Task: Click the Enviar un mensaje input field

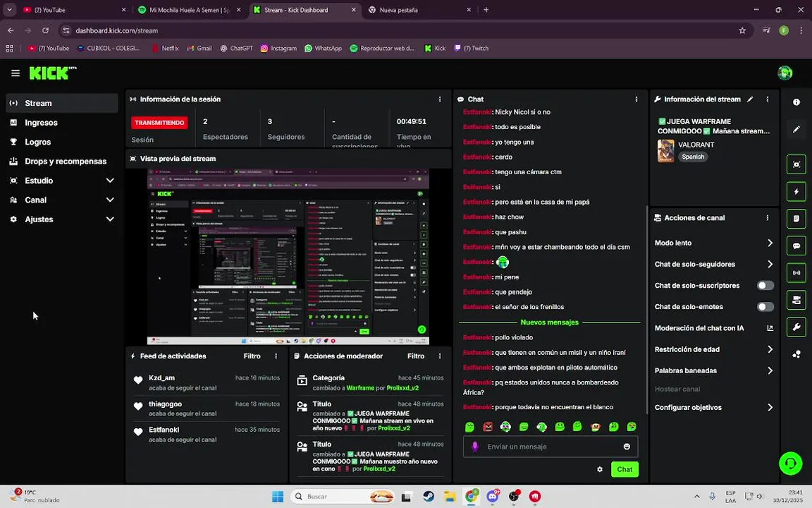Action: pos(550,447)
